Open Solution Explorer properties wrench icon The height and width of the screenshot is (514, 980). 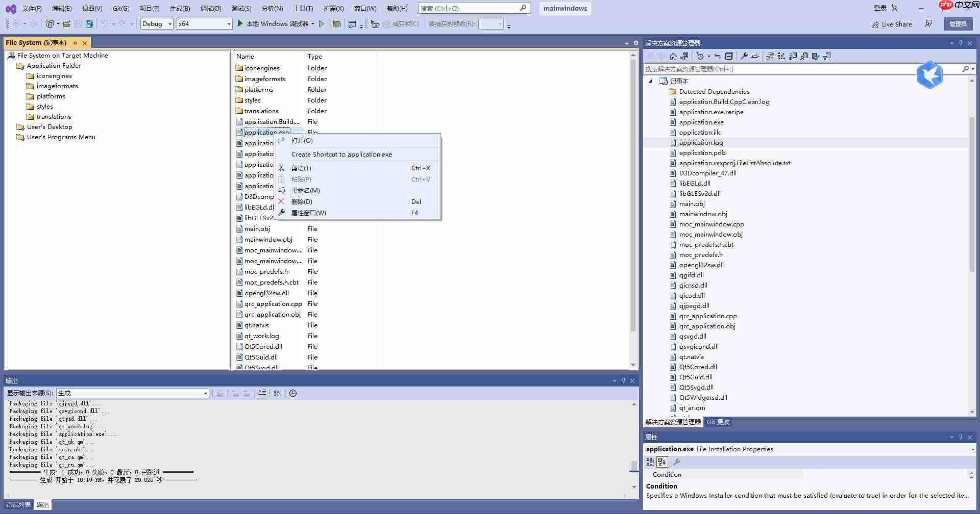coord(744,56)
